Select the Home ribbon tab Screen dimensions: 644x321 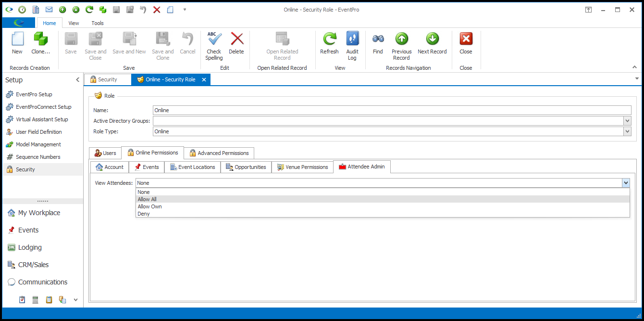click(50, 23)
